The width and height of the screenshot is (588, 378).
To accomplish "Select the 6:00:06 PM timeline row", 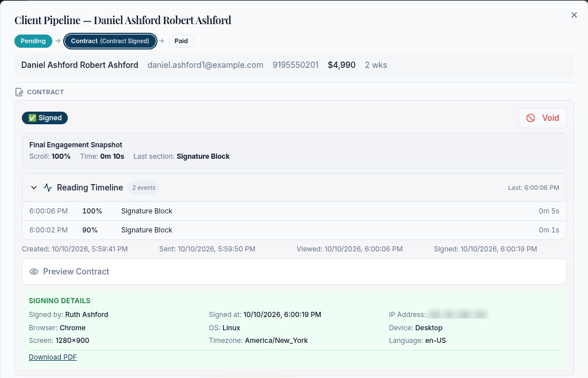I will (294, 211).
